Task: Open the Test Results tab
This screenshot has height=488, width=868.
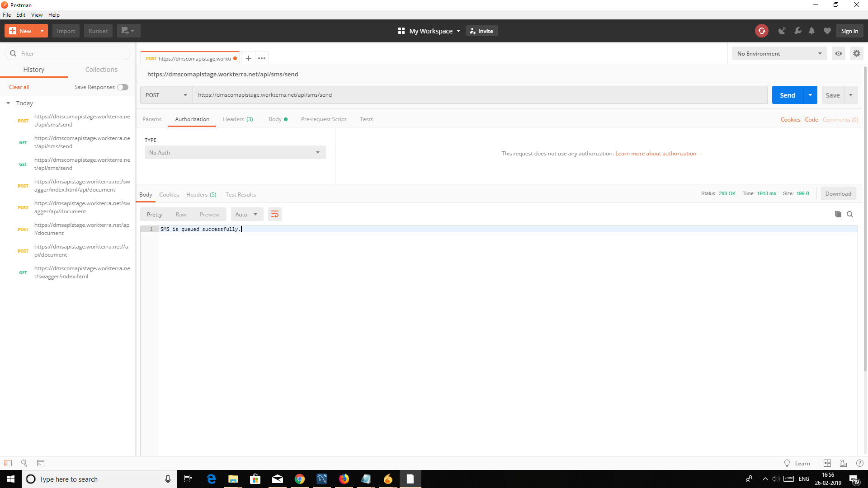Action: pos(241,195)
